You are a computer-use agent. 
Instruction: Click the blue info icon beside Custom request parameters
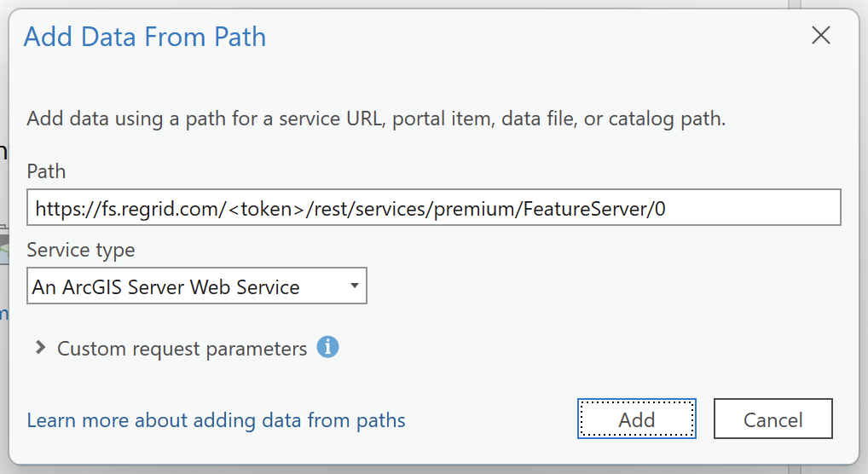point(327,347)
